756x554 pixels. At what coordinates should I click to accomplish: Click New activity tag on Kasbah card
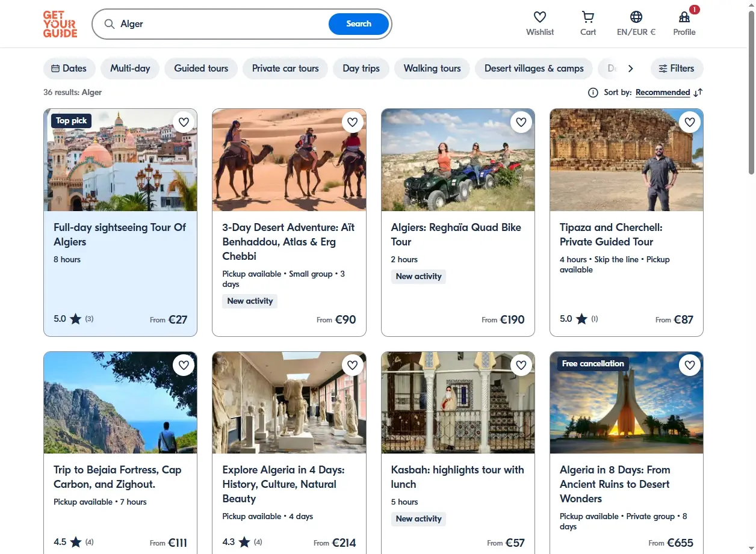click(419, 519)
